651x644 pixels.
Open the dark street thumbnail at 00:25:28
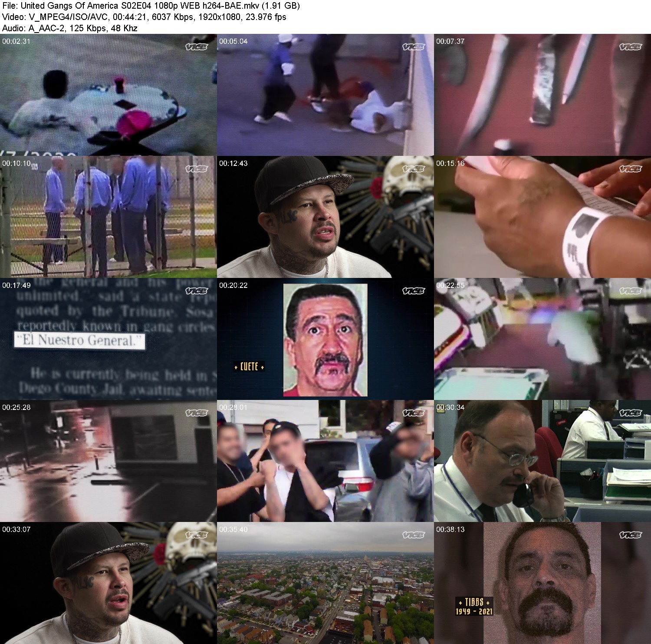[x=108, y=461]
